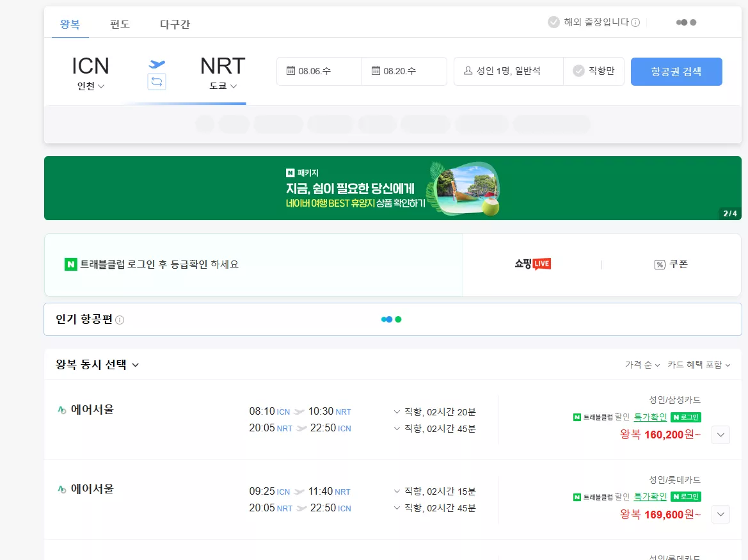Click the 항공권 검색 search button
The height and width of the screenshot is (560, 748).
coord(676,72)
